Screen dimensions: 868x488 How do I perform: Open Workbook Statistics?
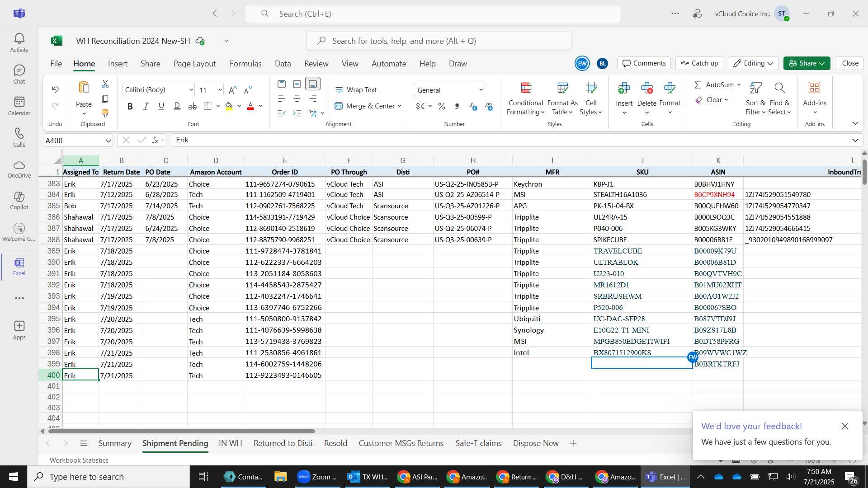[79, 460]
